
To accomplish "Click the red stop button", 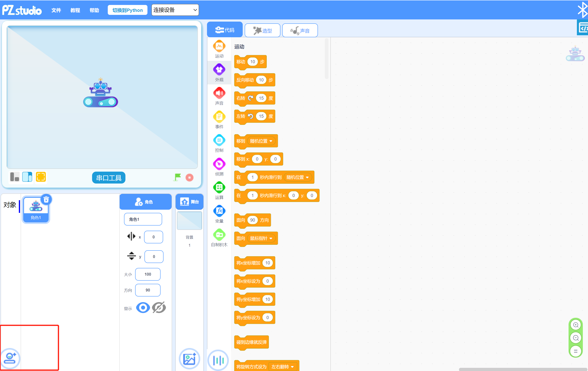I will click(190, 177).
